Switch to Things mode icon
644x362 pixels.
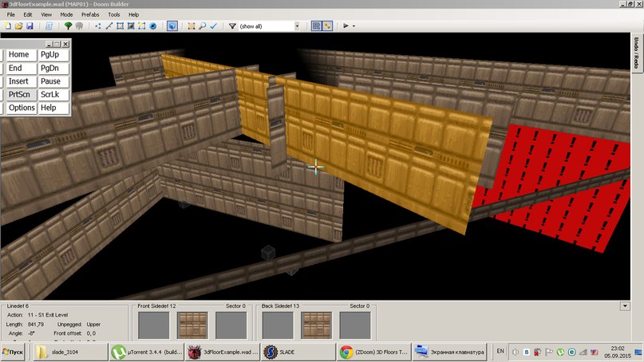(x=152, y=26)
